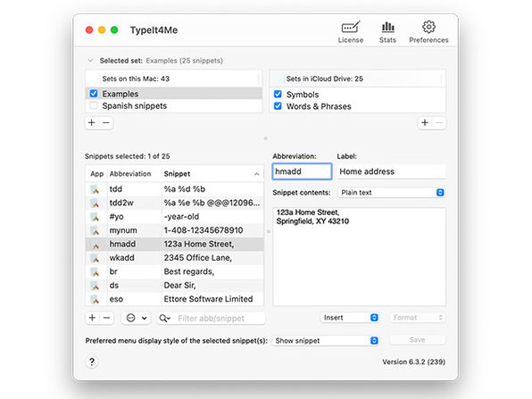
Task: Click the Abbreviation field containing hmadd
Action: pyautogui.click(x=302, y=171)
